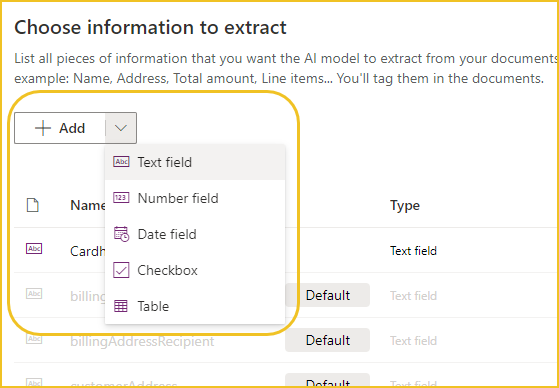This screenshot has height=388, width=559.
Task: Click the Add button with plus sign
Action: (60, 128)
